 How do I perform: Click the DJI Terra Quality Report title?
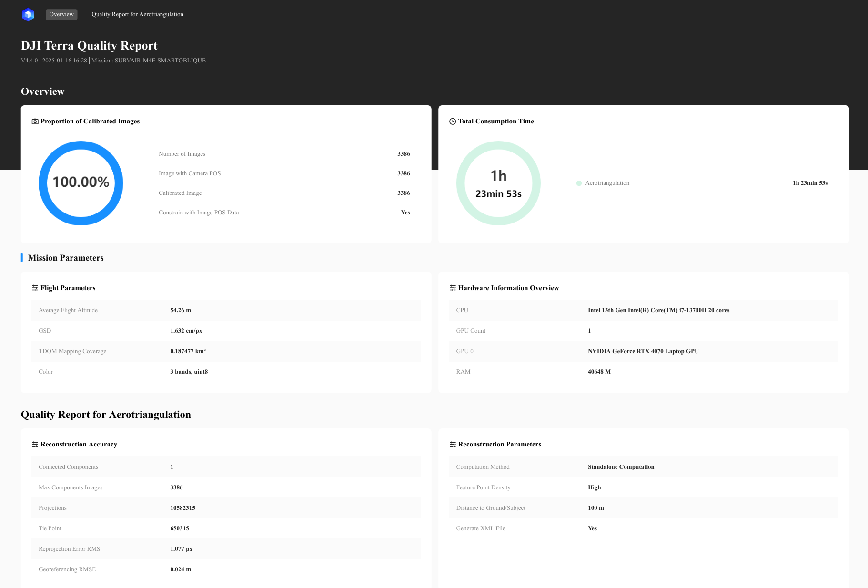(89, 45)
